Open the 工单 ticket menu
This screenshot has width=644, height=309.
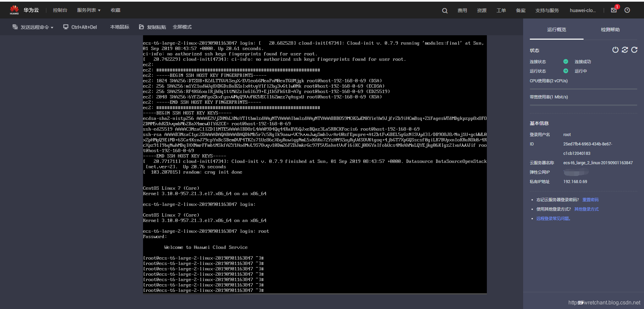coord(501,11)
